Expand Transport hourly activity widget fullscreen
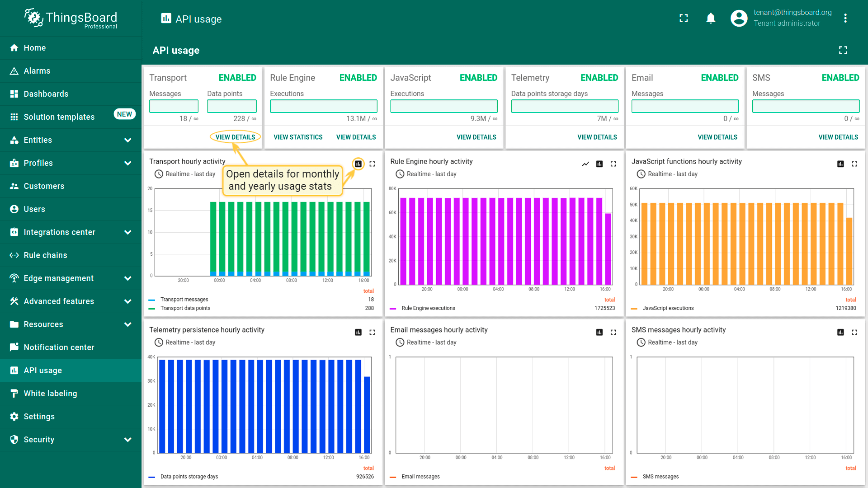 click(372, 164)
